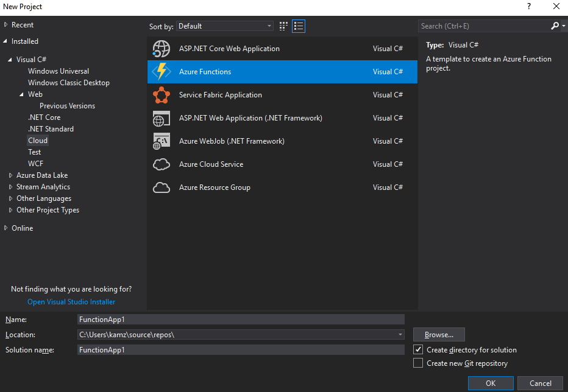Enable Create new Git repository checkbox

click(418, 363)
